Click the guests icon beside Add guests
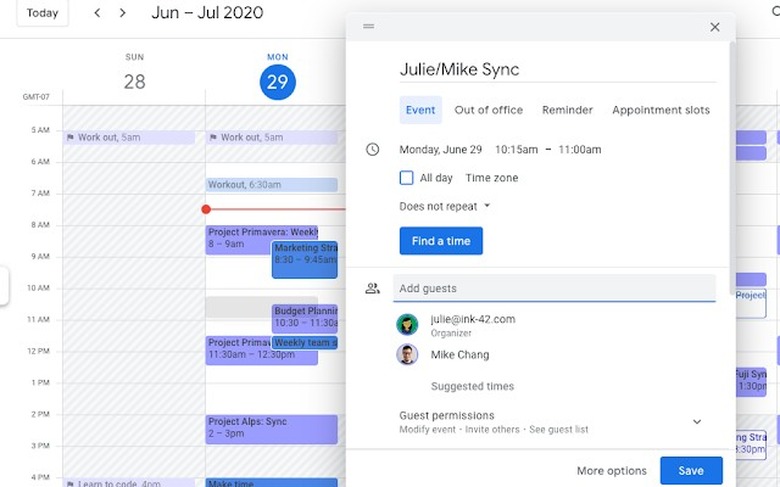The width and height of the screenshot is (780, 487). (373, 288)
